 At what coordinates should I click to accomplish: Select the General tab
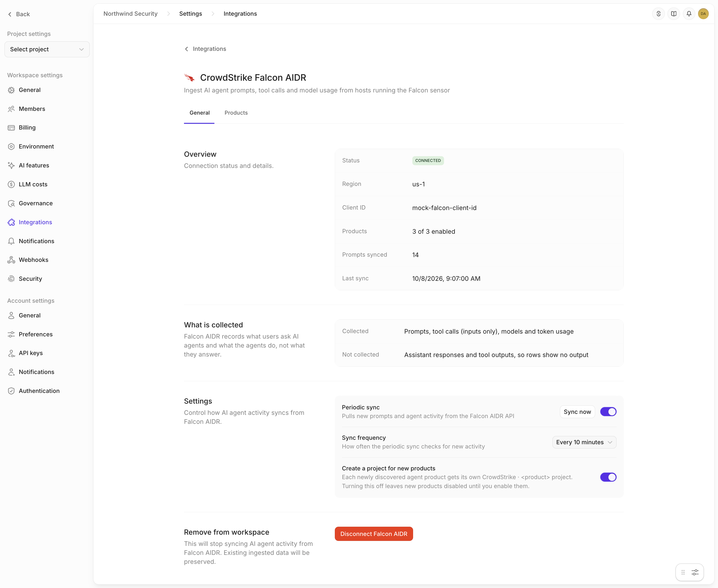pyautogui.click(x=200, y=113)
